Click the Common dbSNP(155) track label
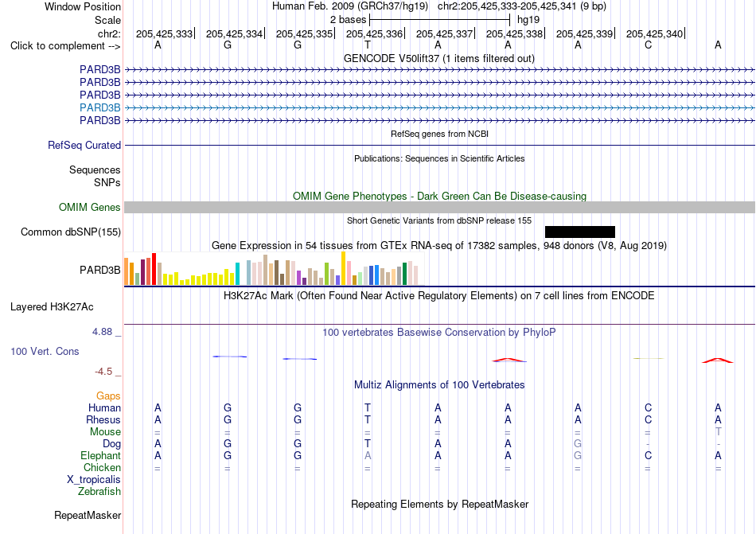This screenshot has height=534, width=756. pyautogui.click(x=71, y=232)
